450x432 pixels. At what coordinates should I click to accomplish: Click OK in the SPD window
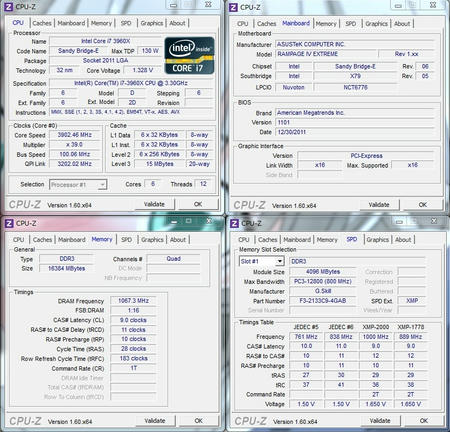click(x=424, y=421)
